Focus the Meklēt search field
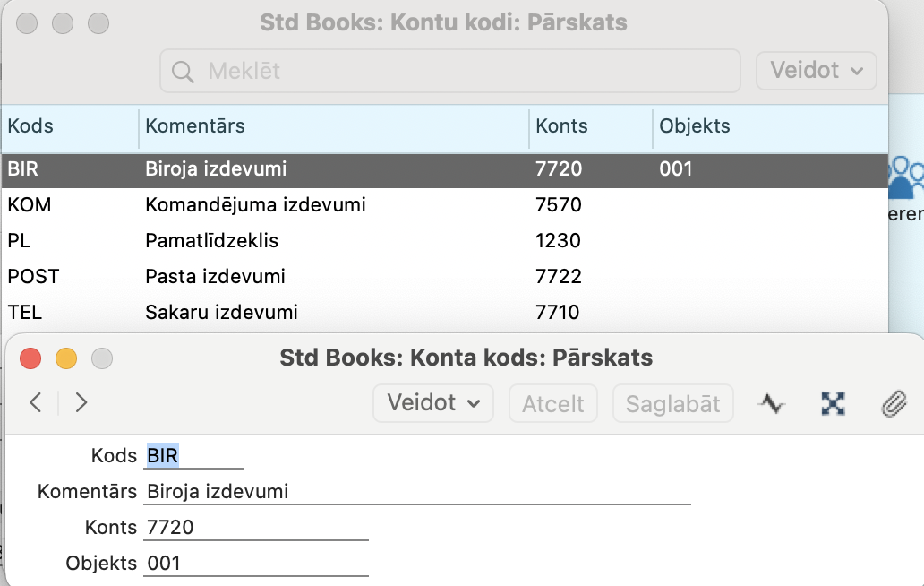This screenshot has height=586, width=924. [450, 72]
